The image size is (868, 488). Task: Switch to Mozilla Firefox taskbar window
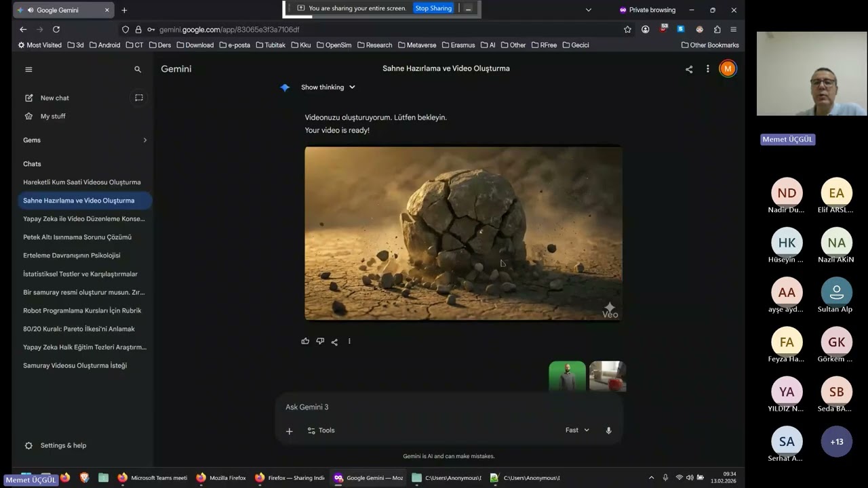[x=220, y=478]
